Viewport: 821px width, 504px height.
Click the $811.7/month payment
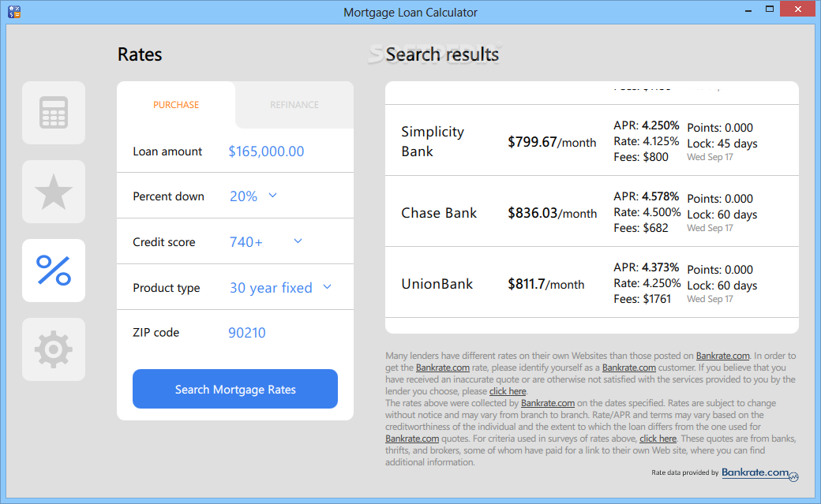click(546, 285)
